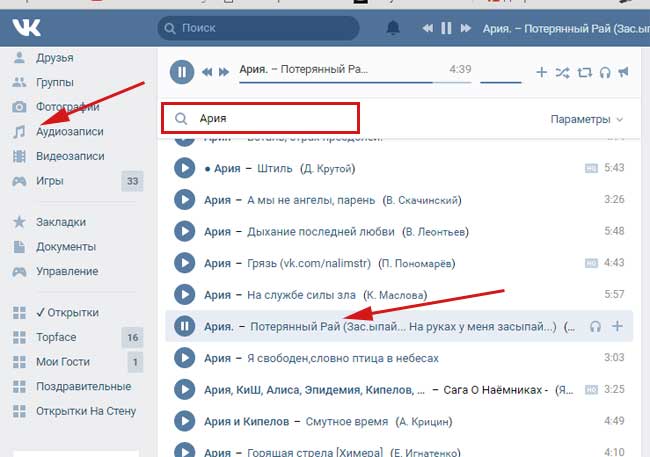The image size is (650, 457).
Task: Play the track Дыхание последней любви
Action: click(184, 232)
